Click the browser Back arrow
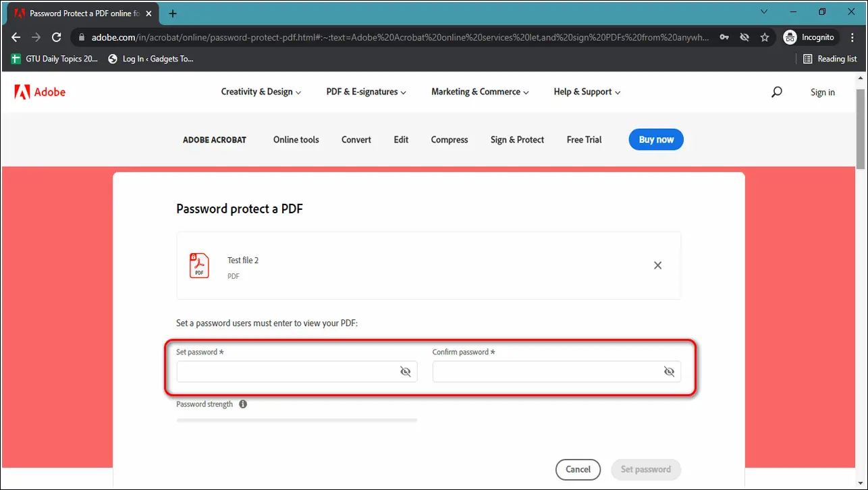The width and height of the screenshot is (868, 490). point(16,37)
